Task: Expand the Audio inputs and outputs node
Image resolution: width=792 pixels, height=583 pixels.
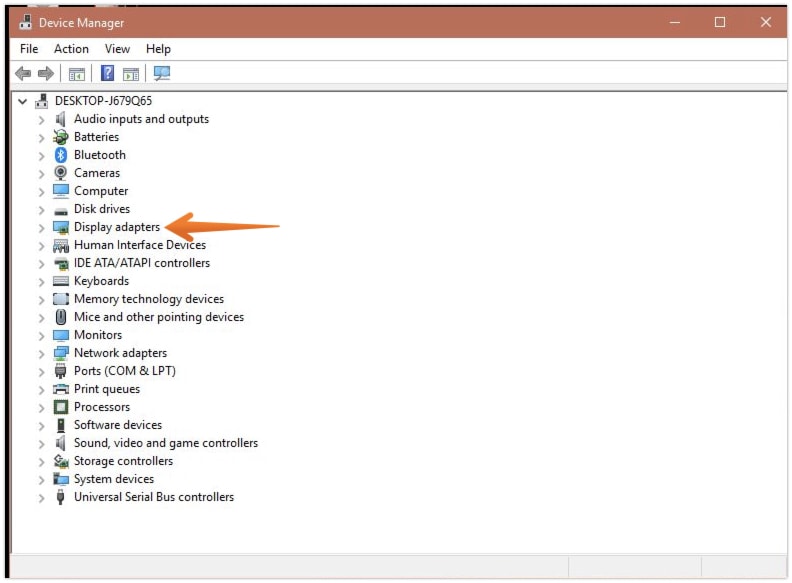Action: pyautogui.click(x=41, y=120)
